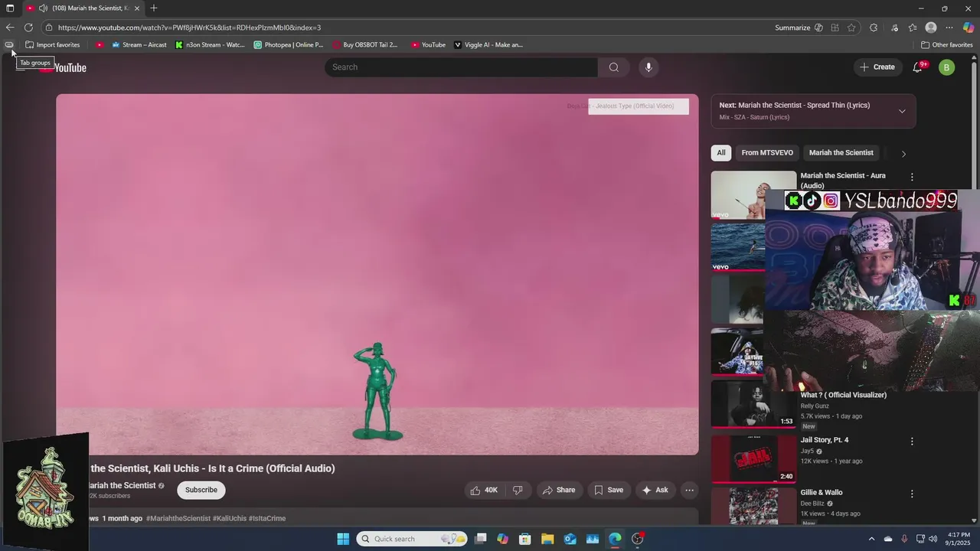This screenshot has width=980, height=551.
Task: Open the taskbar clock showing 4:17 PM
Action: click(959, 539)
